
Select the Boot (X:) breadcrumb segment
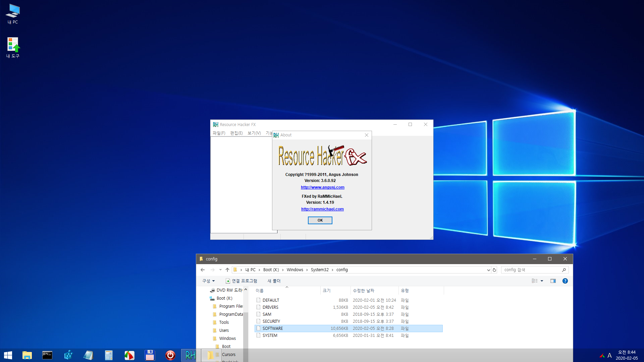[x=271, y=270]
